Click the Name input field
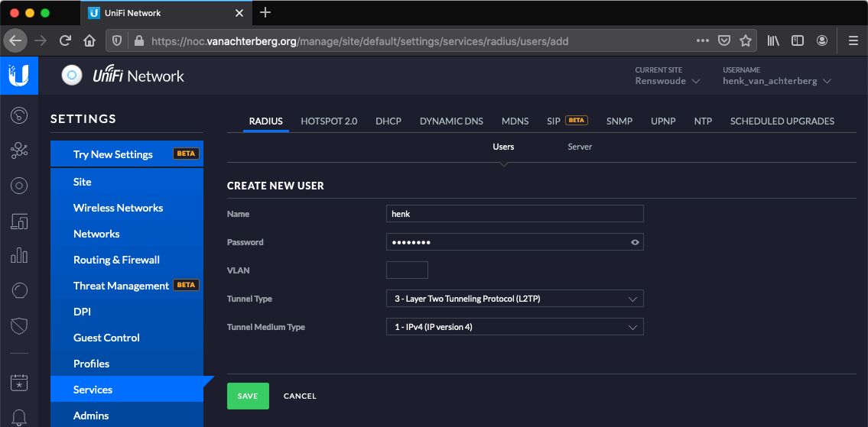Viewport: 868px width, 427px height. [x=515, y=214]
